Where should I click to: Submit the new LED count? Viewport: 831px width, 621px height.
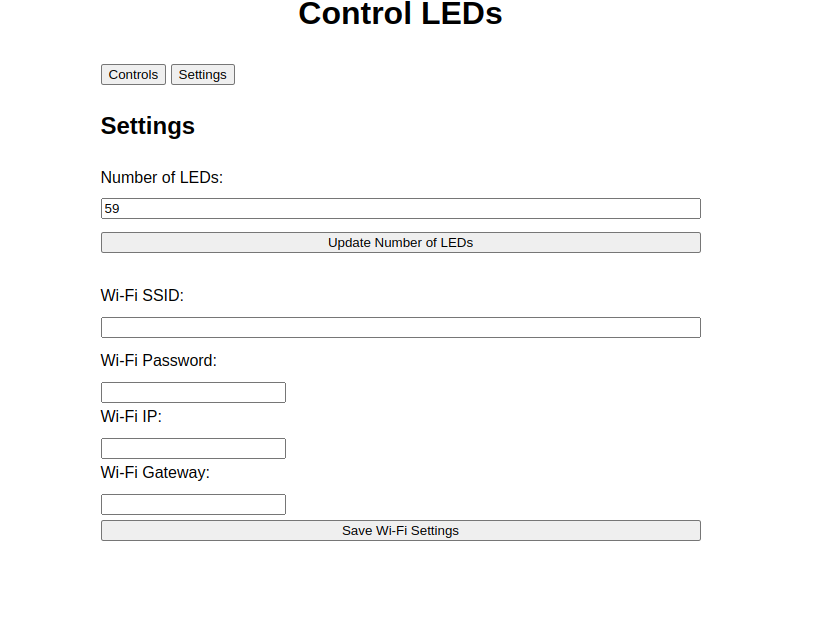tap(400, 242)
